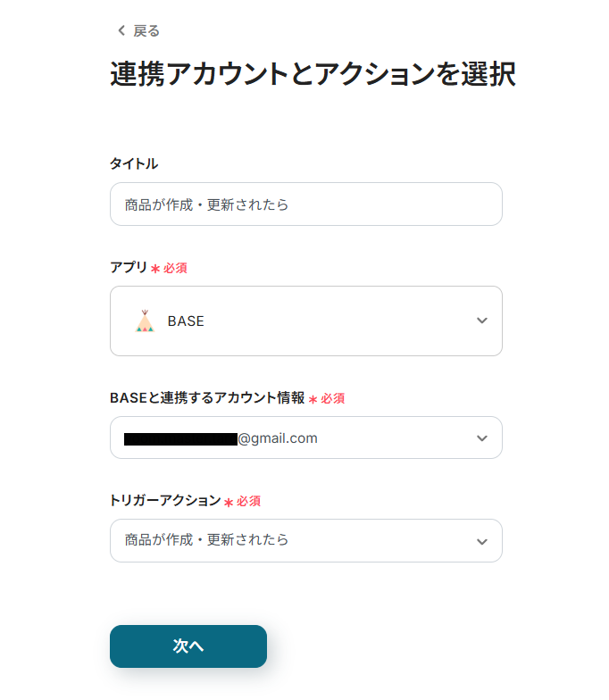The height and width of the screenshot is (700, 609).
Task: Expand the トリガーアクション dropdown chevron
Action: (x=482, y=541)
